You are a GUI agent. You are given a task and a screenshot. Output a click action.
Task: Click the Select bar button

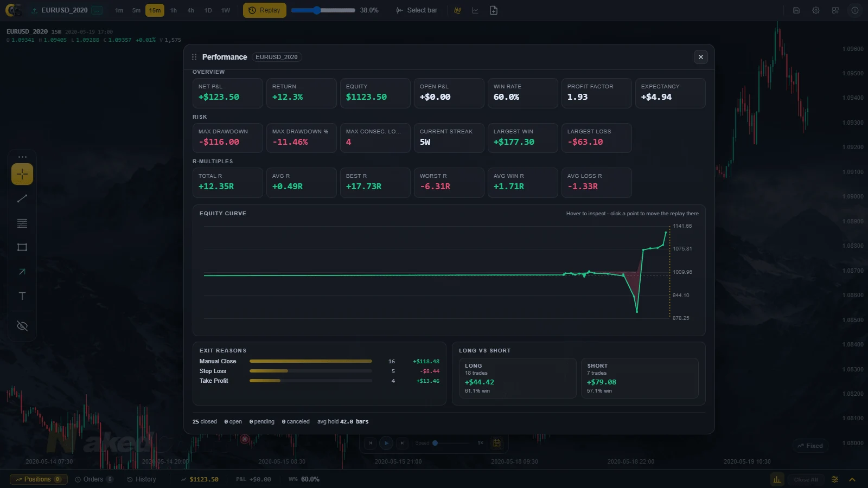(x=417, y=10)
